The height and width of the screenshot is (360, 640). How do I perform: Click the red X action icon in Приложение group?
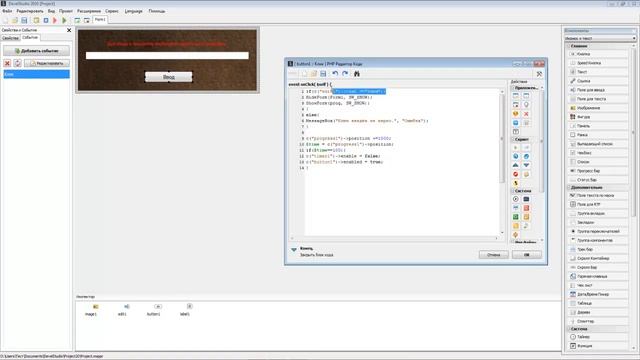[x=526, y=114]
